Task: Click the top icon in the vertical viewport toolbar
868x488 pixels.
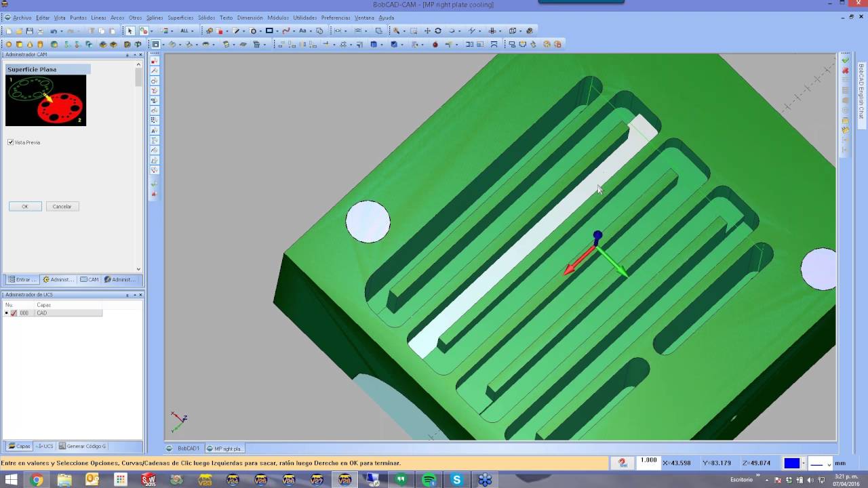Action: tap(154, 61)
